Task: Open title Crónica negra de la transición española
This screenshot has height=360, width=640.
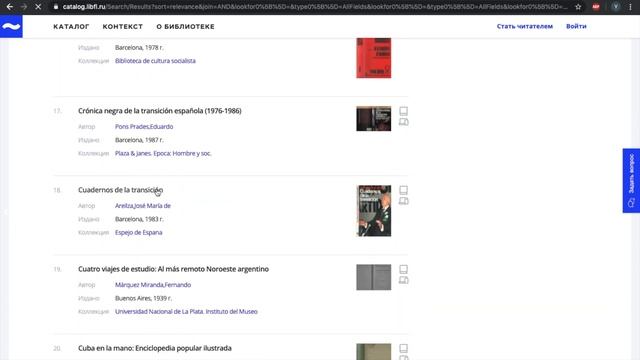Action: [160, 111]
